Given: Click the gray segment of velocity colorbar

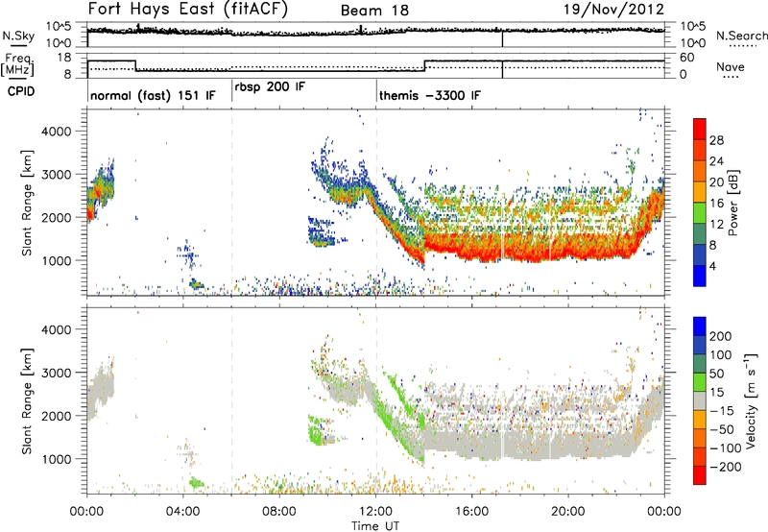Looking at the screenshot, I should (700, 400).
